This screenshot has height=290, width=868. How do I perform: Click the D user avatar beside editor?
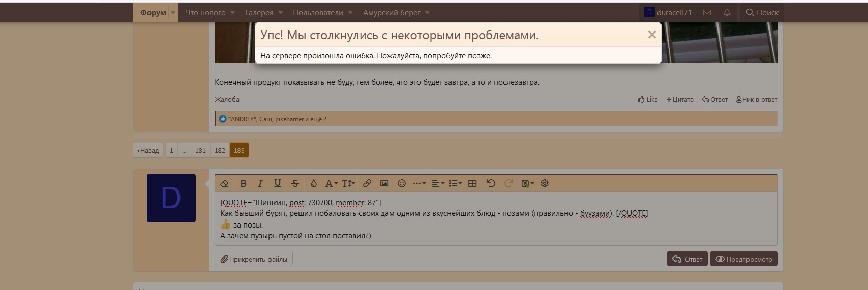click(171, 198)
